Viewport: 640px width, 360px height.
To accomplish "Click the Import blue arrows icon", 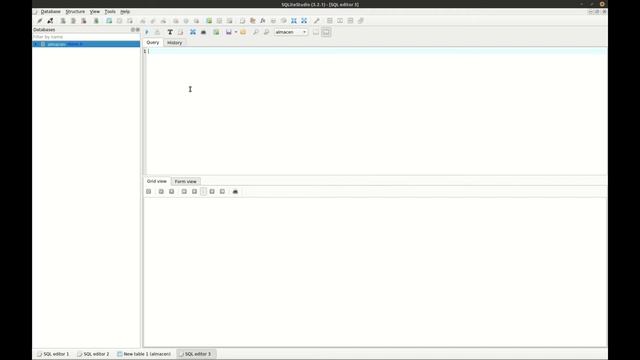I will point(294,21).
